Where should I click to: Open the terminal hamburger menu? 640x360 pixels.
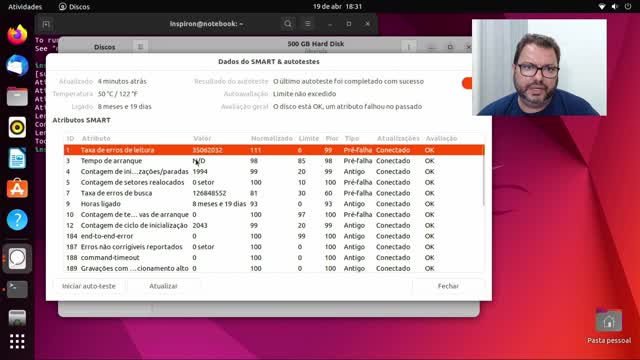(308, 24)
